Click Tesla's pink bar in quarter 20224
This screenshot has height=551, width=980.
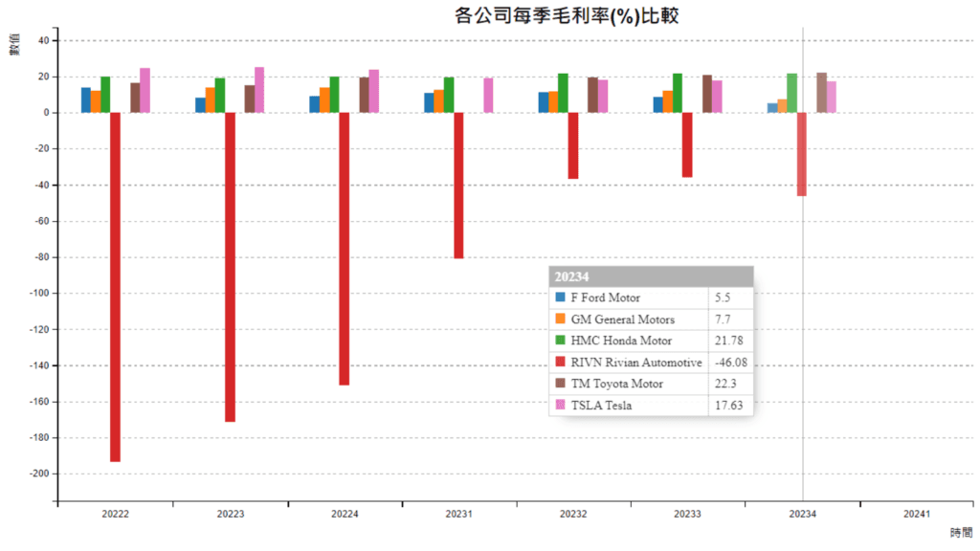pos(374,91)
